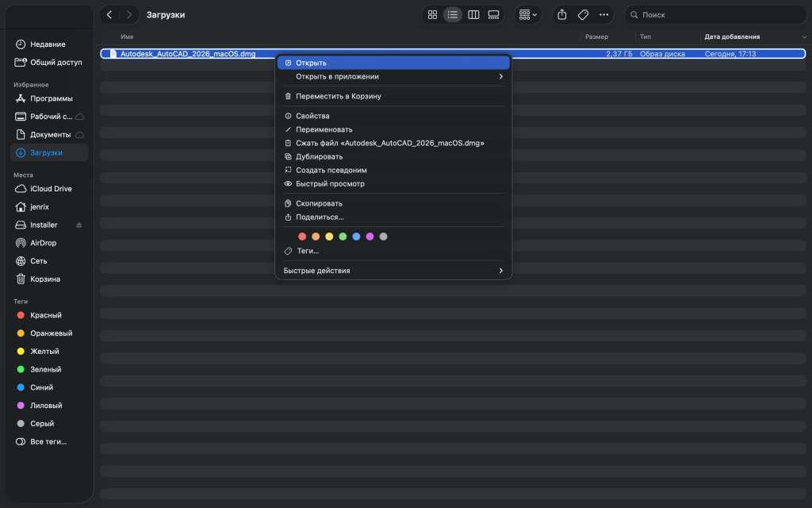The image size is (812, 508).
Task: Go forward with the right chevron button
Action: point(129,14)
